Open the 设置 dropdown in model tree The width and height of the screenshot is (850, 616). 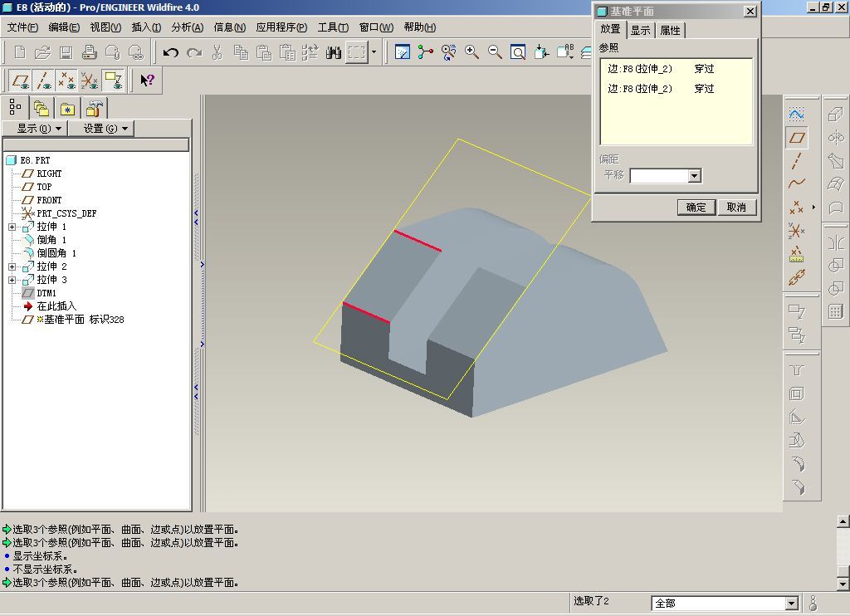(x=100, y=129)
